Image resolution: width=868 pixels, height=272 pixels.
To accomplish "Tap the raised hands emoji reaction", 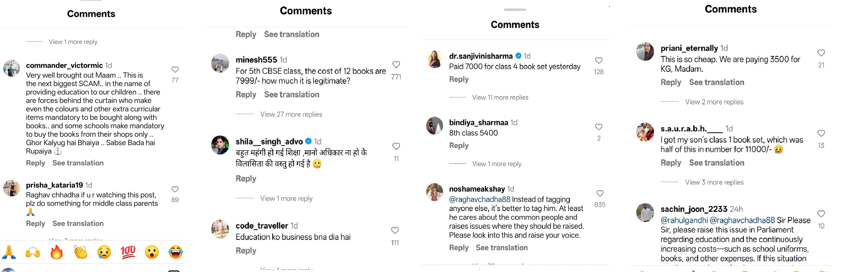I will click(33, 252).
